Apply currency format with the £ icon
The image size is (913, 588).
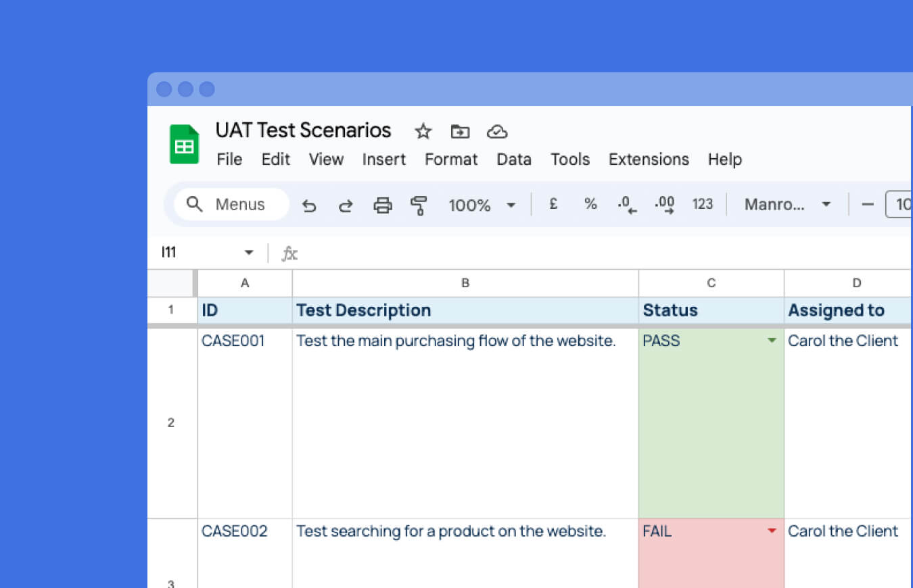553,203
